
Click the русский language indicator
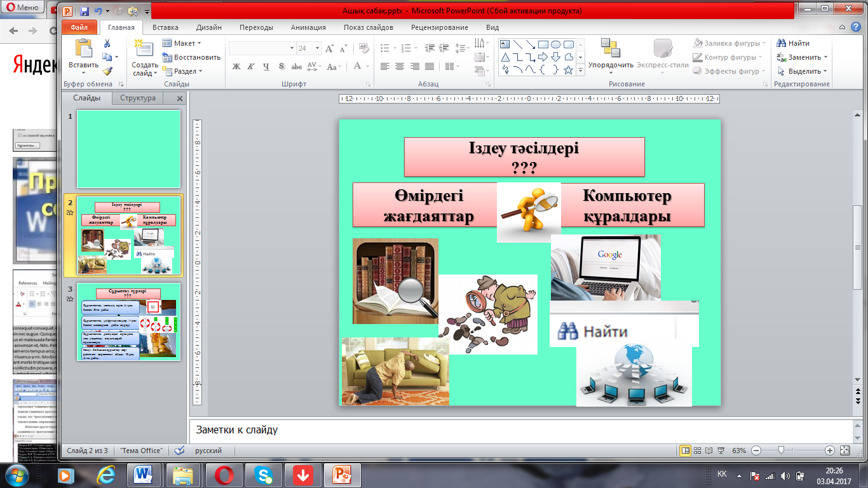(x=208, y=450)
